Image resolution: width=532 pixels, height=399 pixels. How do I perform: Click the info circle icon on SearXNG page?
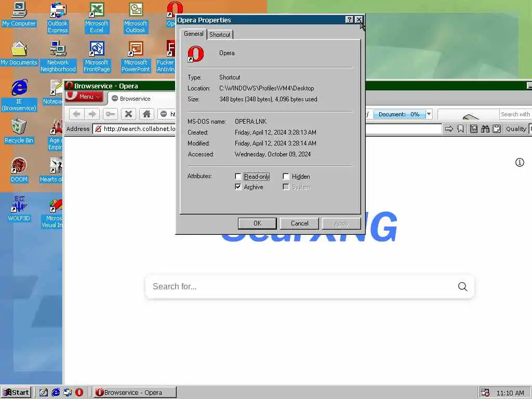click(x=520, y=163)
